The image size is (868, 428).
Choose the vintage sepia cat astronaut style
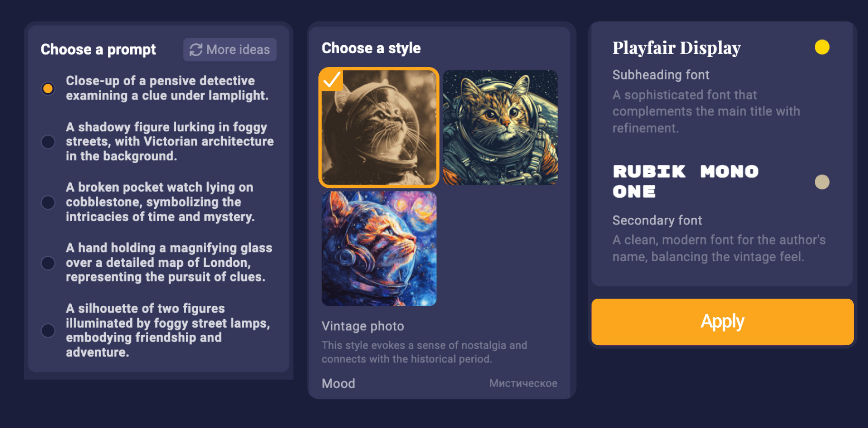click(x=379, y=127)
